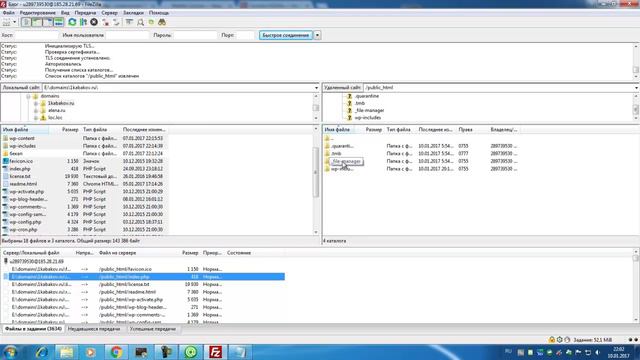
Task: Click the gear icon in status bar
Action: pos(560,340)
